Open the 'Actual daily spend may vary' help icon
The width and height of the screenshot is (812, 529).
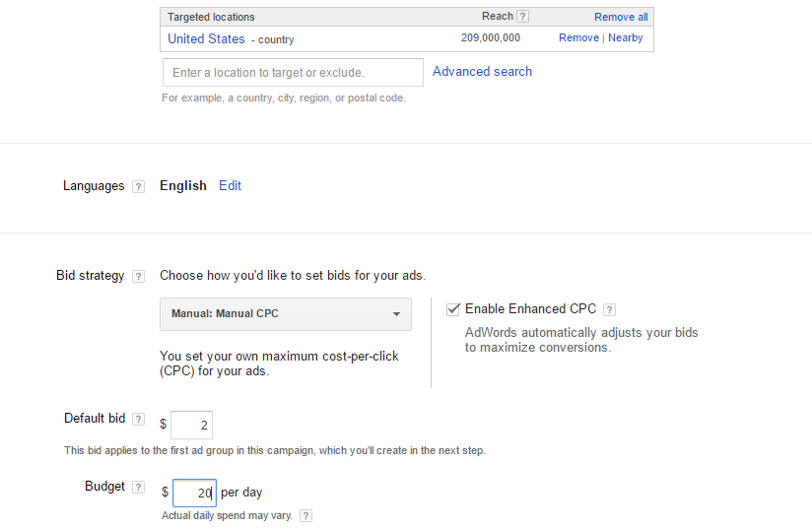click(x=305, y=515)
